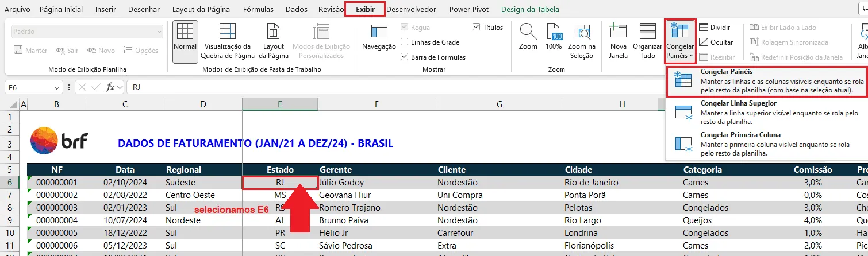The width and height of the screenshot is (868, 256).
Task: Expand the Navegação button
Action: 379,41
